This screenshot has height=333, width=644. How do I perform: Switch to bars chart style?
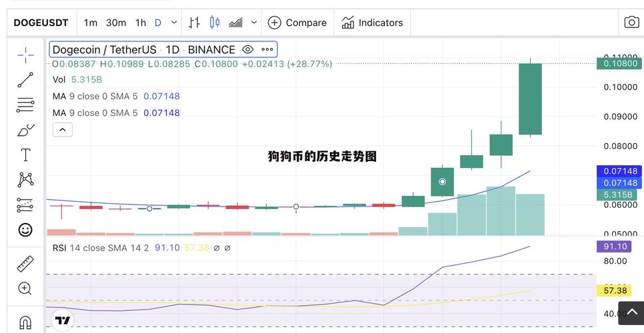(194, 23)
